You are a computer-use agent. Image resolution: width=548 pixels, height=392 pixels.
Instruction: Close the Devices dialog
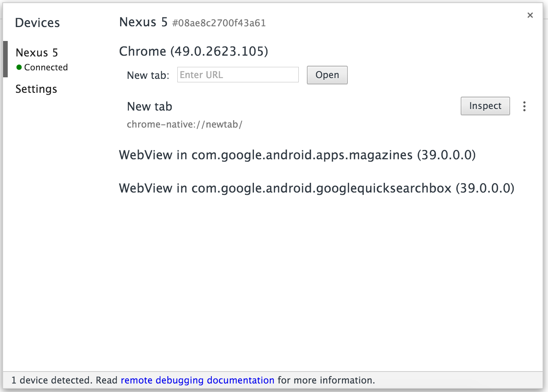pyautogui.click(x=530, y=15)
